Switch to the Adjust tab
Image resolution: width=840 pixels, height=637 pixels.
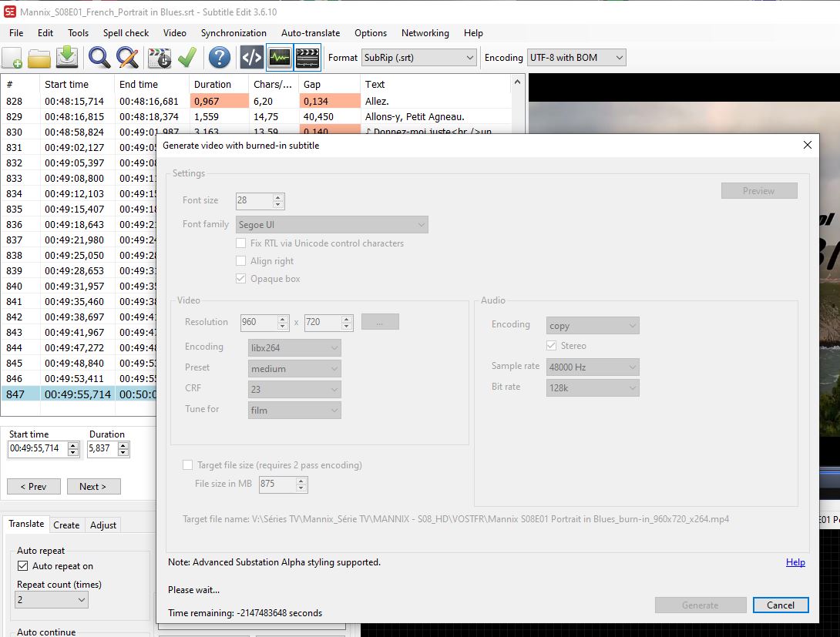(x=102, y=525)
